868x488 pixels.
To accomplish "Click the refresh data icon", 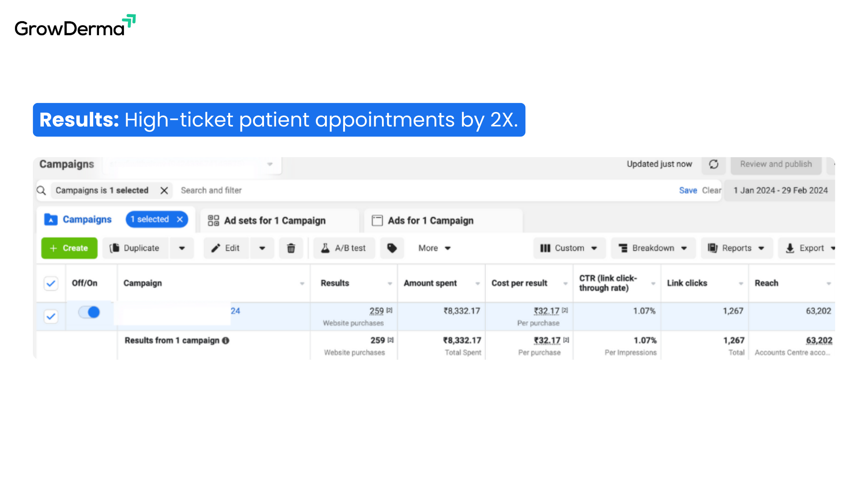I will point(714,164).
